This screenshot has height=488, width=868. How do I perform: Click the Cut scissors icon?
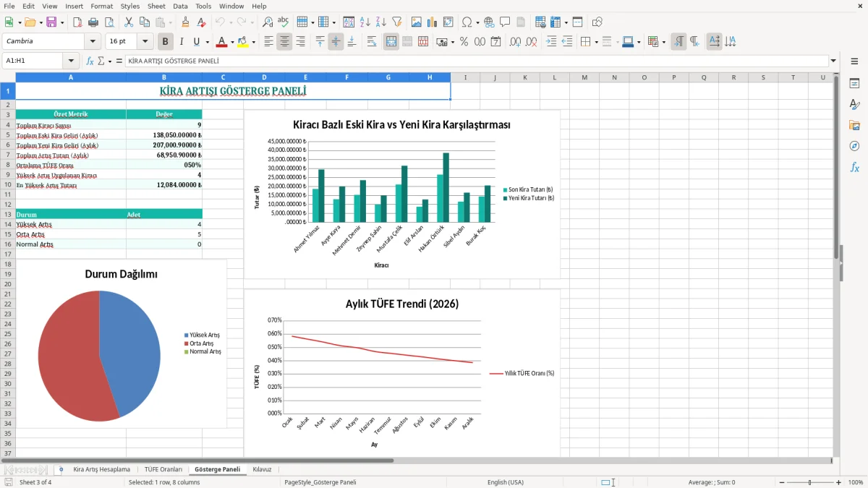[x=129, y=22]
